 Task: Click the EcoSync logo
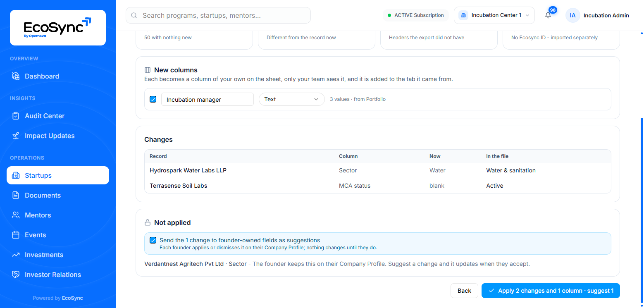click(58, 28)
